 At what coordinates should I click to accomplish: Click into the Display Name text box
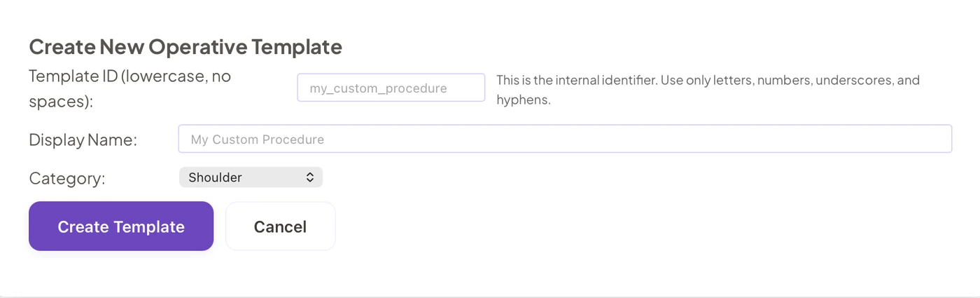pyautogui.click(x=565, y=139)
